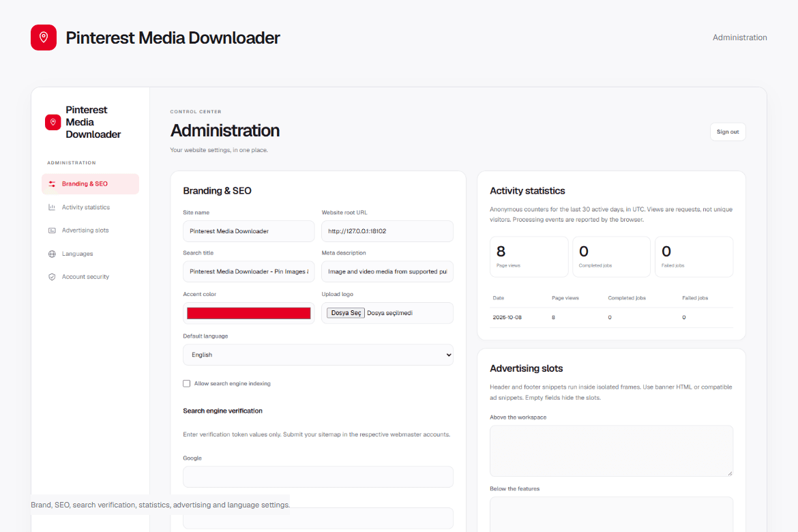
Task: Click the red pin logo in sidebar
Action: (53, 122)
